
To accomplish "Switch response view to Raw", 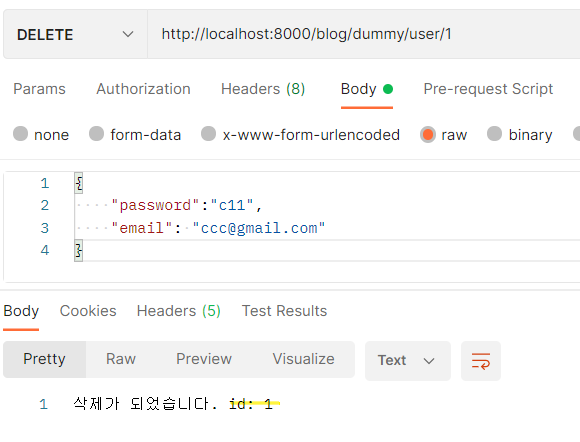I will click(121, 359).
